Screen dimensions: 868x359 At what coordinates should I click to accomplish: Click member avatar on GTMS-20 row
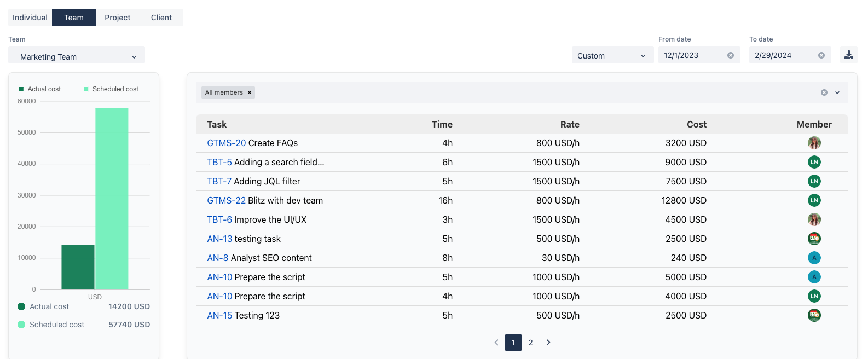click(x=814, y=143)
